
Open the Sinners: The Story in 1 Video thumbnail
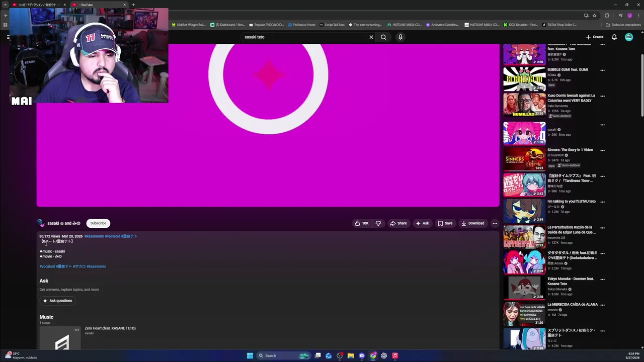pyautogui.click(x=524, y=158)
